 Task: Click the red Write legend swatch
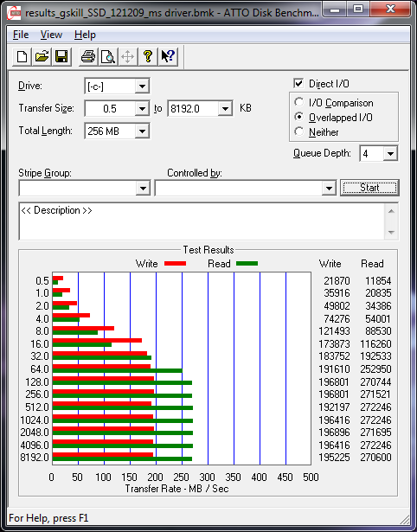175,263
